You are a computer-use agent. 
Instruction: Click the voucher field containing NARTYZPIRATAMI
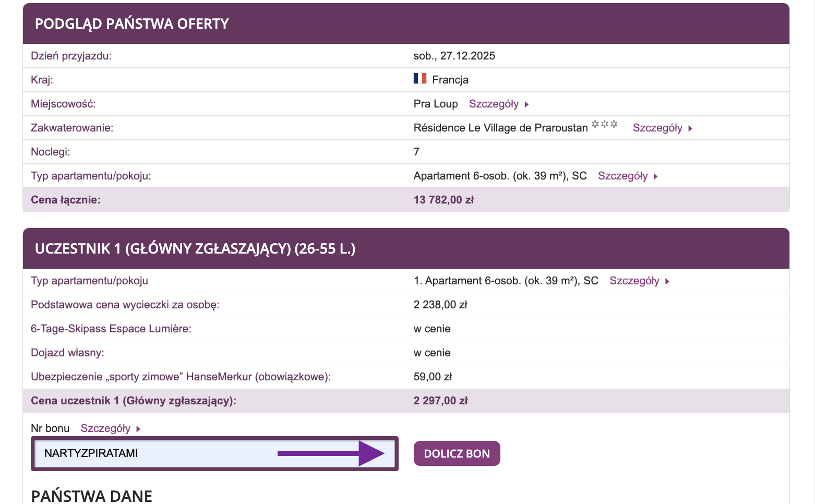point(157,453)
